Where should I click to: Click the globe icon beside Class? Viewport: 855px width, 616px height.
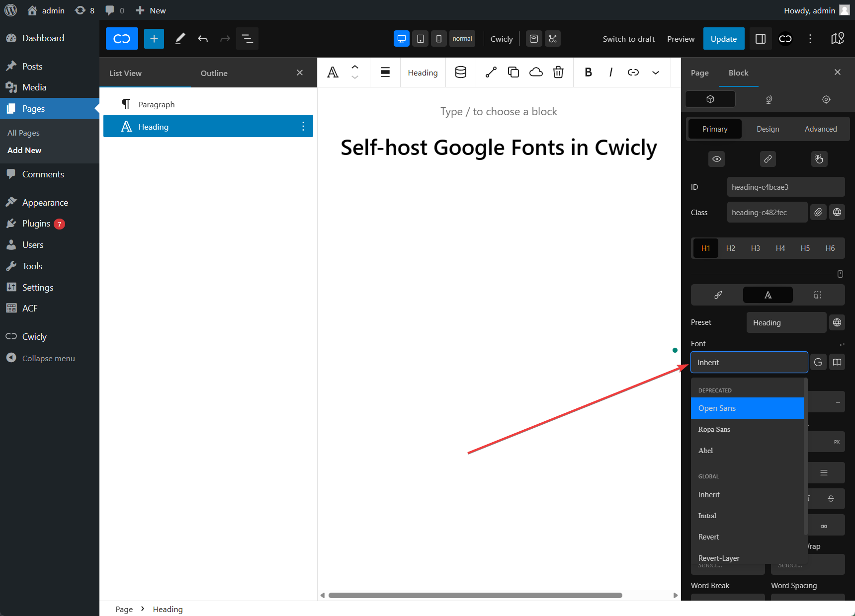coord(837,213)
